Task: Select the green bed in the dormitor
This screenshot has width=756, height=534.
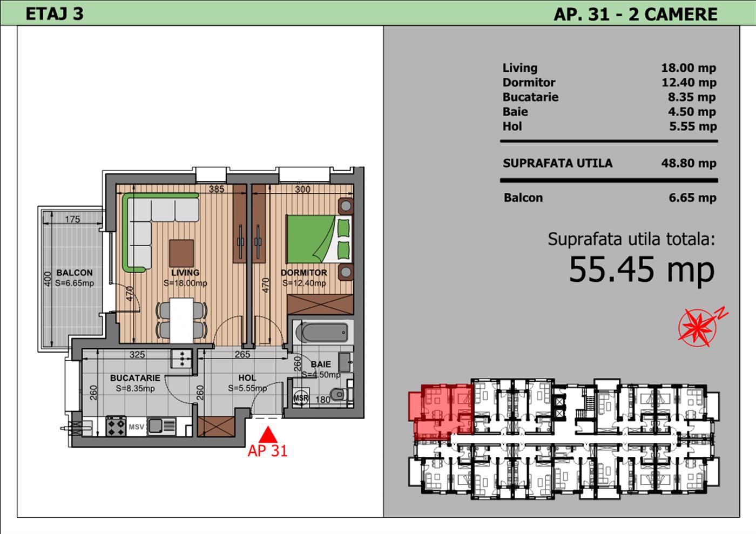Action: 316,236
